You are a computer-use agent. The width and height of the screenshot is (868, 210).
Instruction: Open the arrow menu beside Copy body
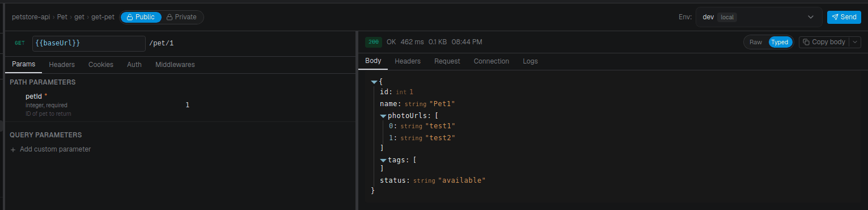click(855, 42)
